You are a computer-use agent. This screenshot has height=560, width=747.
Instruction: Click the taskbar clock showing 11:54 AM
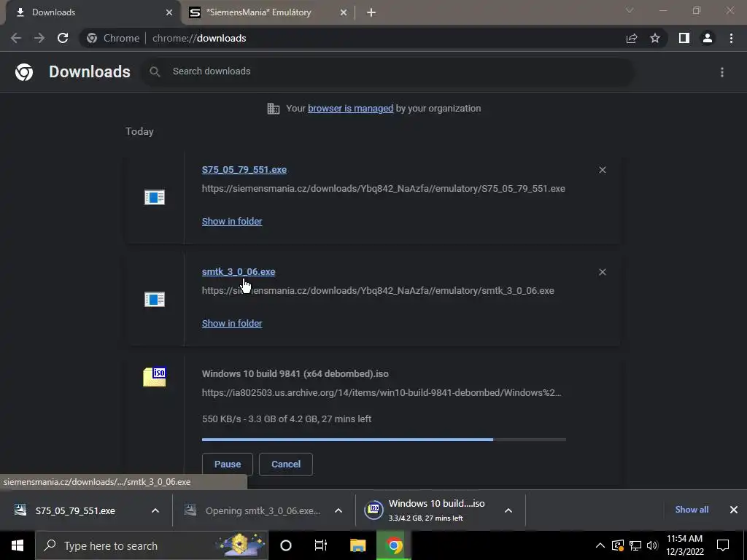pos(684,545)
